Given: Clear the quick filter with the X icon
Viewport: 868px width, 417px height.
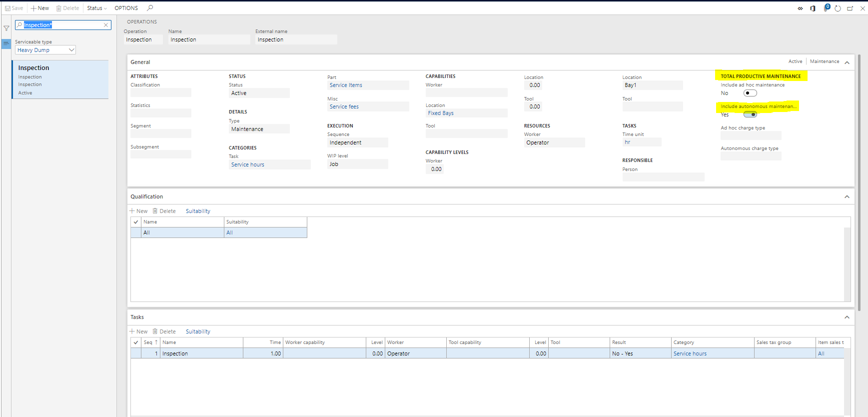Looking at the screenshot, I should [106, 25].
